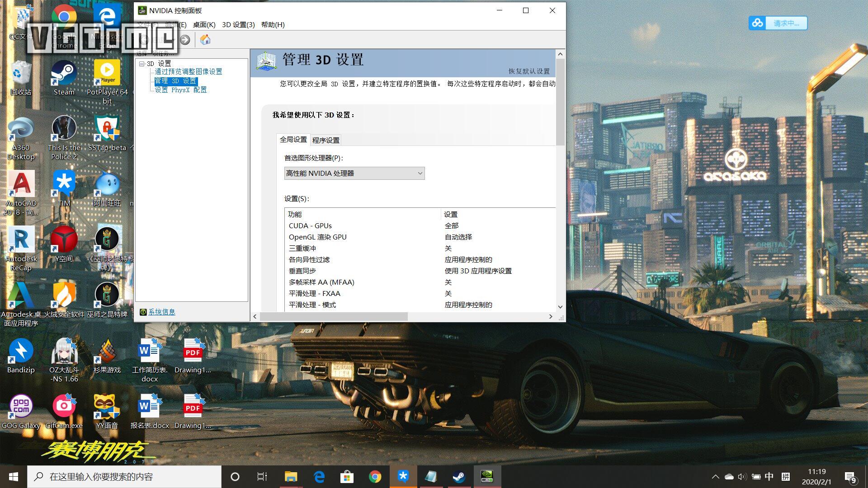Open 首选图形处理器 dropdown
This screenshot has width=868, height=488.
pyautogui.click(x=354, y=173)
